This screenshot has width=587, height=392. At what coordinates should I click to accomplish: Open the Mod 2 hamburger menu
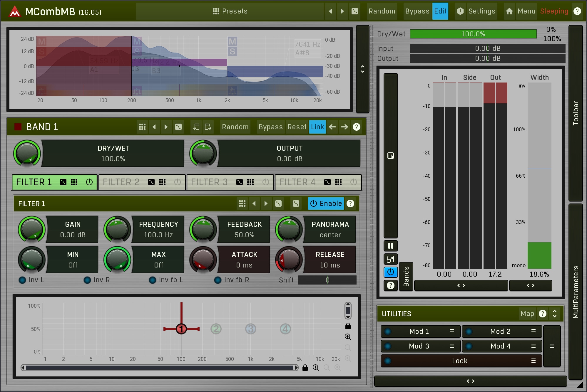534,332
